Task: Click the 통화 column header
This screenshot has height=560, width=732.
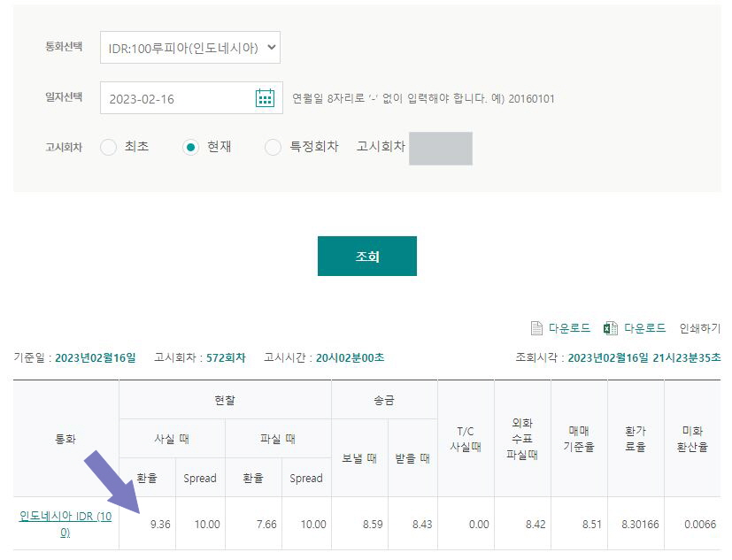Action: pyautogui.click(x=65, y=439)
